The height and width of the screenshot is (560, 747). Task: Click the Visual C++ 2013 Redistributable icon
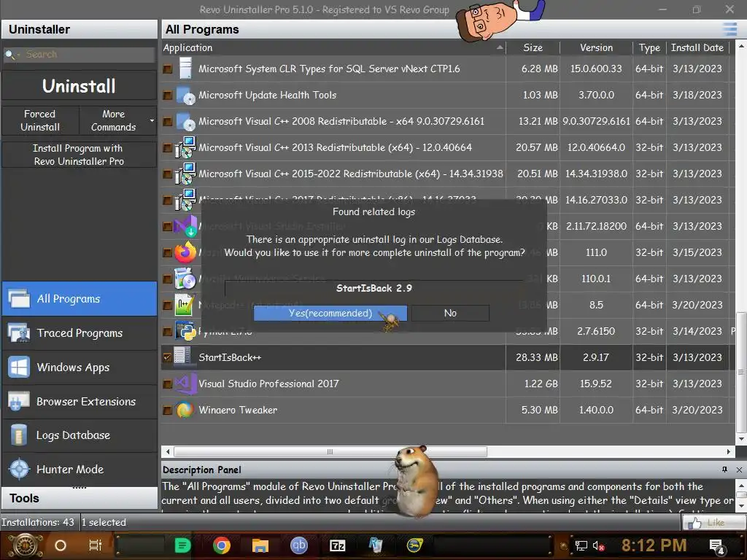[x=185, y=147]
